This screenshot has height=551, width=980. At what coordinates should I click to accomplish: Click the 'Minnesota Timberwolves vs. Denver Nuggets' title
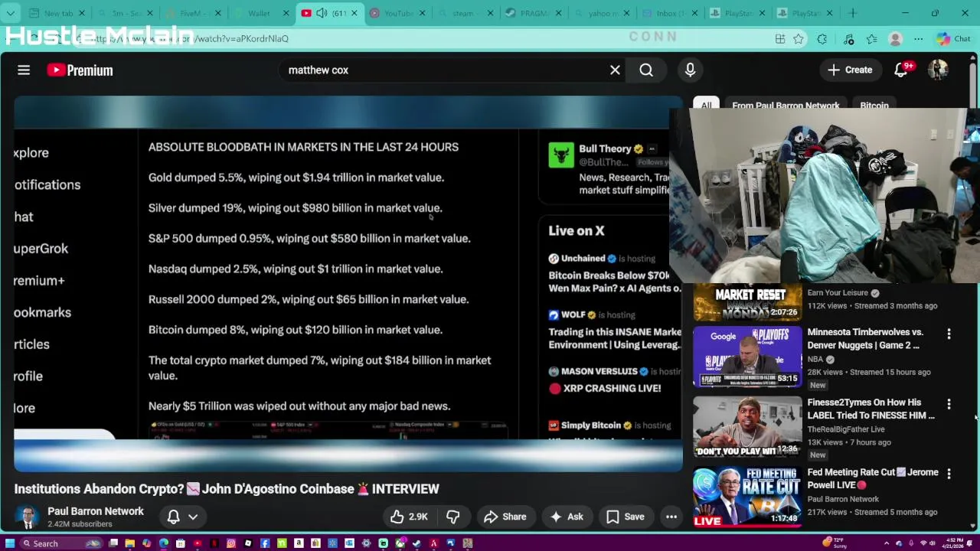pyautogui.click(x=865, y=338)
